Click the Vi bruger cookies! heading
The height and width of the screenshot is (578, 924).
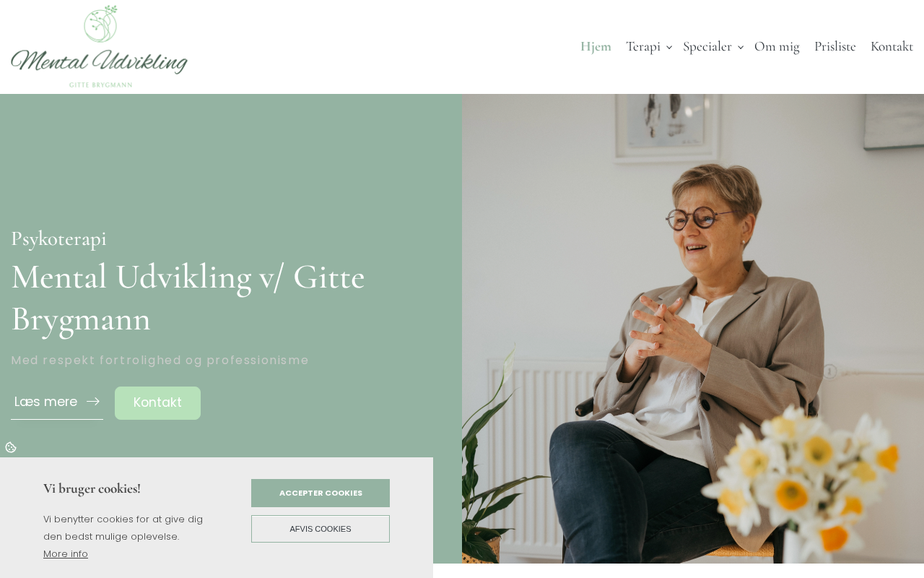coord(92,488)
